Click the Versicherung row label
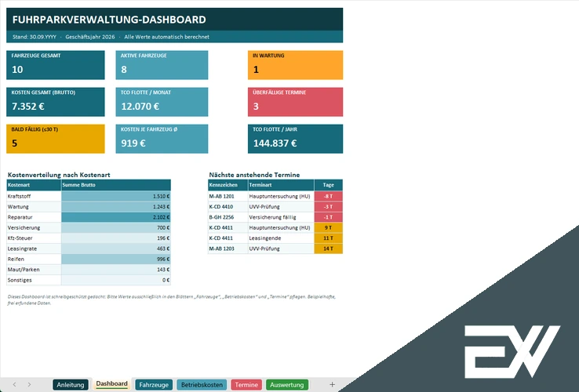This screenshot has width=579, height=392. coord(24,227)
